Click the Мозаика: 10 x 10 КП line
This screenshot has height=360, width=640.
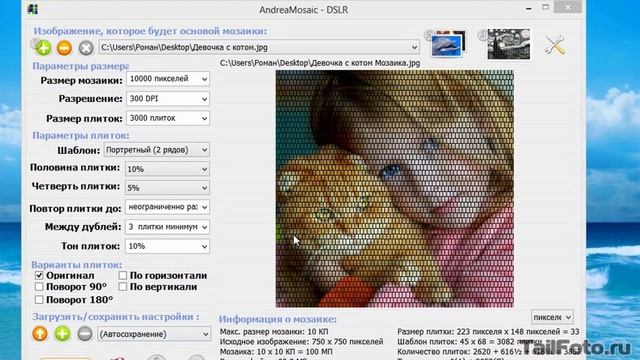click(x=276, y=351)
